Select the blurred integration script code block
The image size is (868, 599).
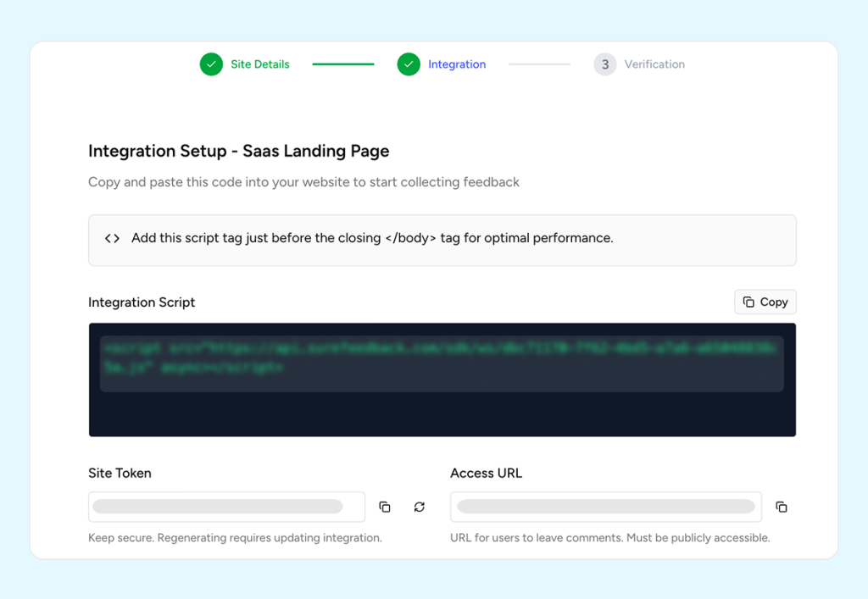click(x=442, y=363)
